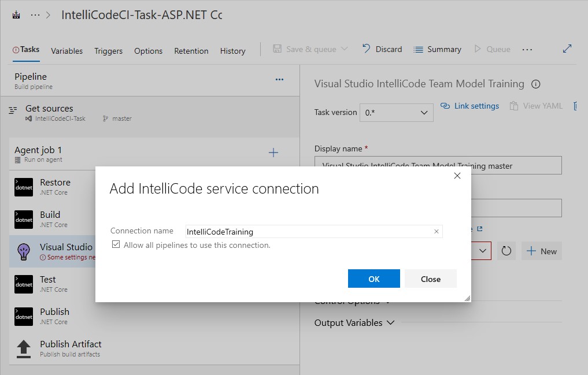The image size is (588, 375).
Task: Click the info icon next to task title
Action: tap(535, 84)
